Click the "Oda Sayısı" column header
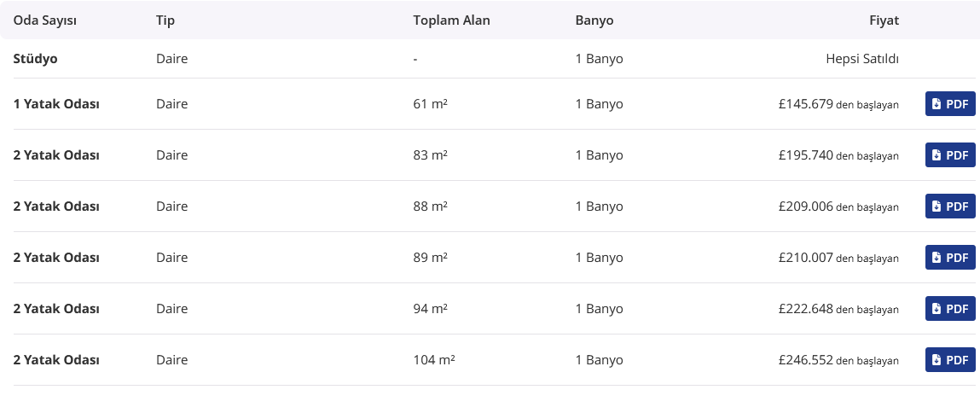The image size is (980, 413). click(45, 20)
